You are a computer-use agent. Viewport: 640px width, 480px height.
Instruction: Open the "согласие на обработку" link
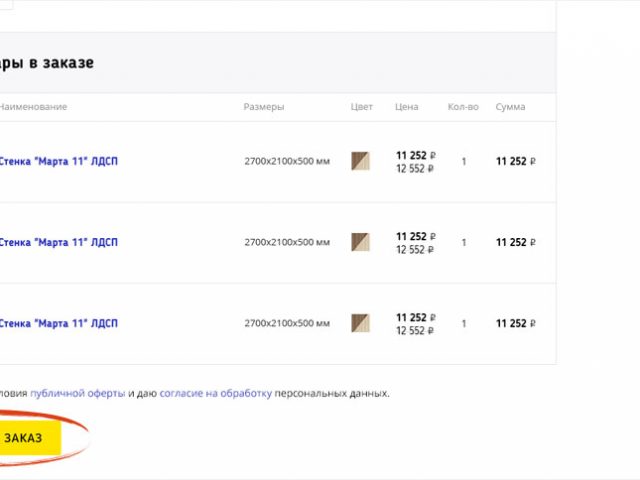point(215,393)
